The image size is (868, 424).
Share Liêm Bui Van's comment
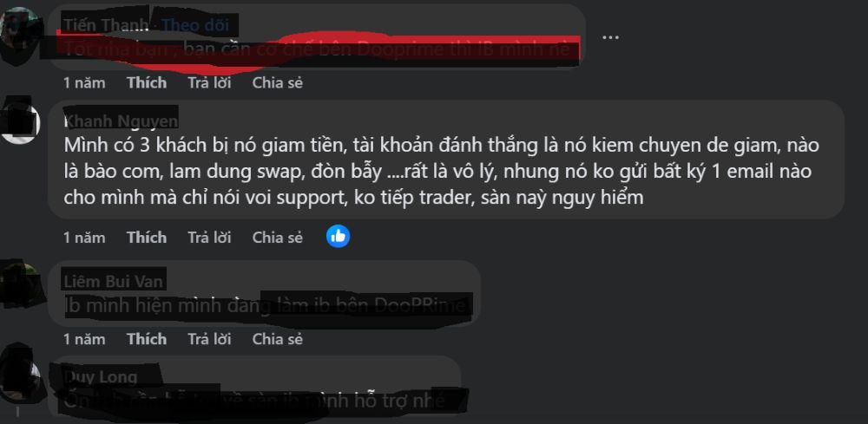click(278, 339)
